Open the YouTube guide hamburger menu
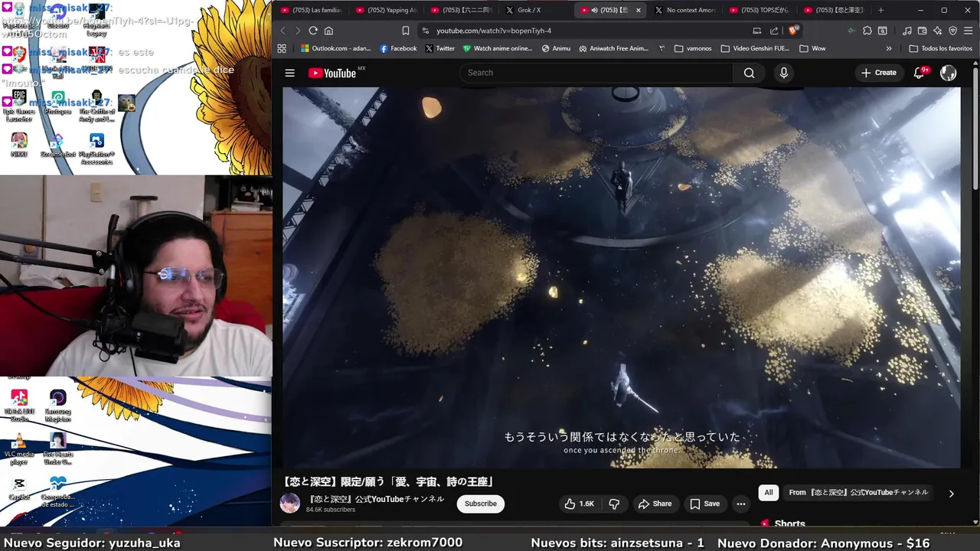The height and width of the screenshot is (551, 980). tap(290, 73)
